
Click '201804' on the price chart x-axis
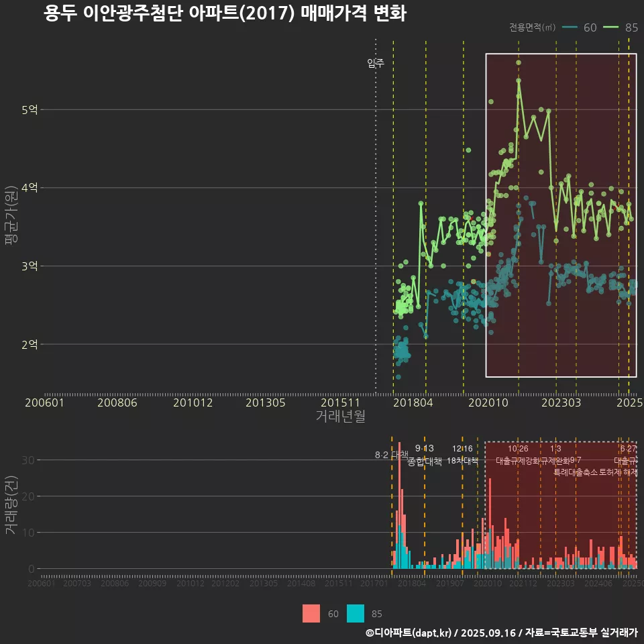(413, 402)
